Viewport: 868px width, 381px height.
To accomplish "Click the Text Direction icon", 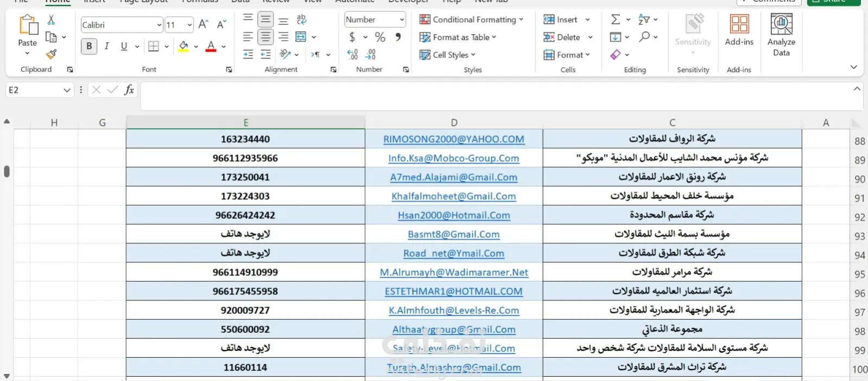I will (315, 54).
